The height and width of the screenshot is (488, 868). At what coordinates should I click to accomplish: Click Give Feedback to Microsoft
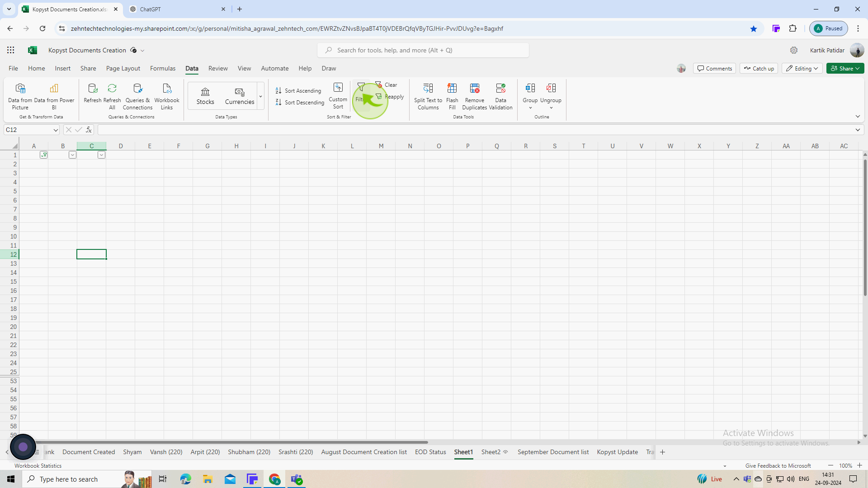[778, 466]
